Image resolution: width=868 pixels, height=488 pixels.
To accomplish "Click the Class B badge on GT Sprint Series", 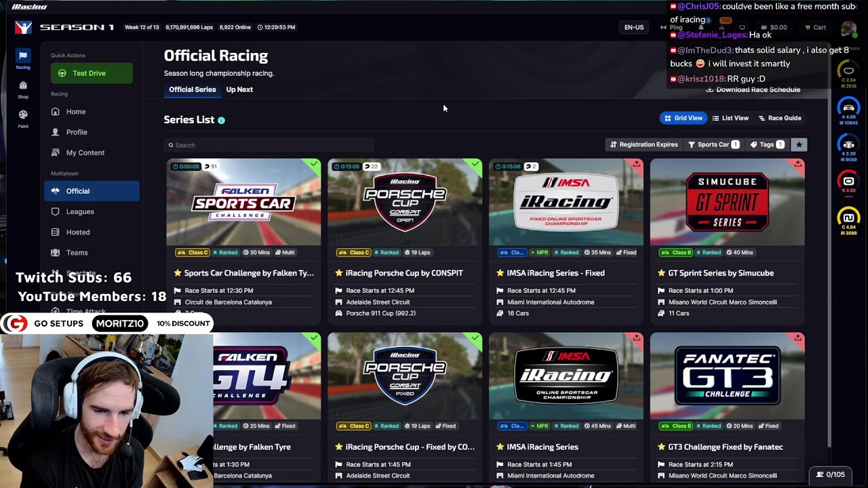I will 677,252.
